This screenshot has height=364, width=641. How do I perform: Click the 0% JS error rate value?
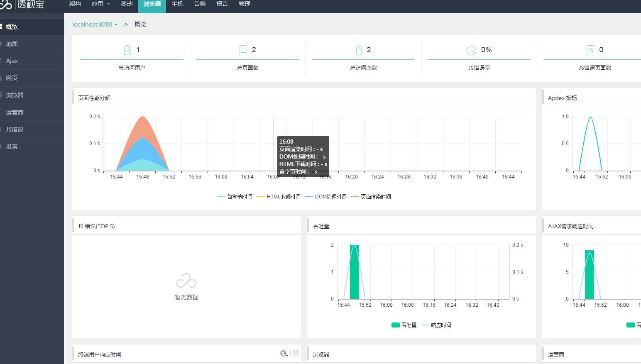(x=486, y=50)
